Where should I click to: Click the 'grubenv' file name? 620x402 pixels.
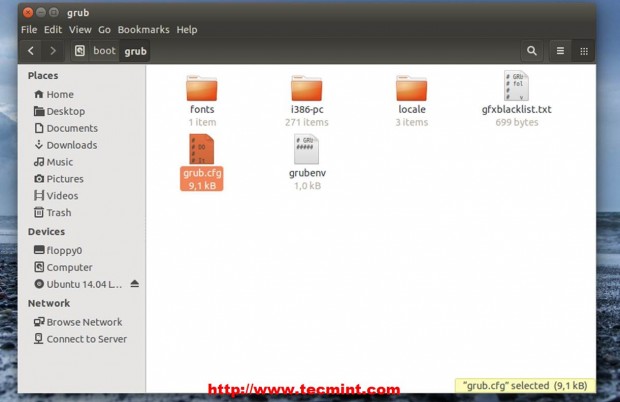click(x=307, y=173)
